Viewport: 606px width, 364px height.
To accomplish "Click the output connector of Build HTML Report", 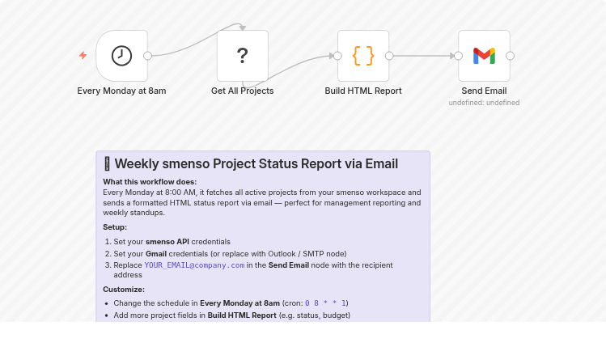I will point(389,56).
